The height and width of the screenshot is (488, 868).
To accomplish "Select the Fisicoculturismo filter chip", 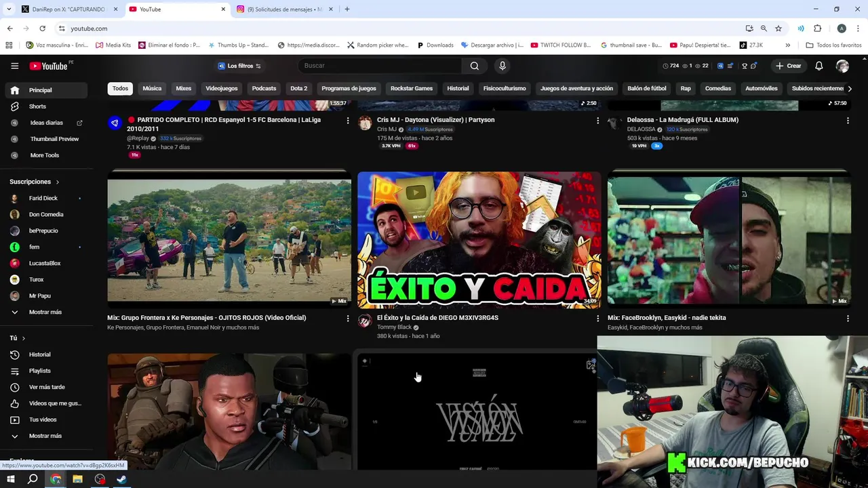I will click(505, 89).
